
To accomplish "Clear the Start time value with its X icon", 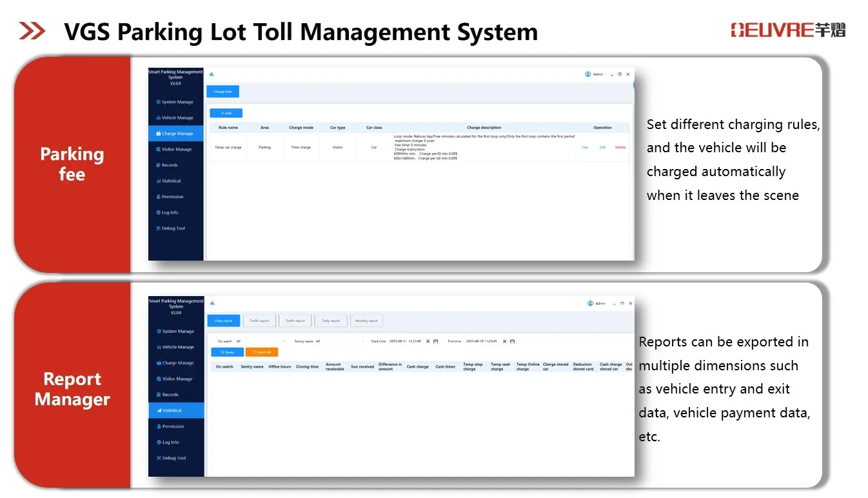I will pos(428,341).
